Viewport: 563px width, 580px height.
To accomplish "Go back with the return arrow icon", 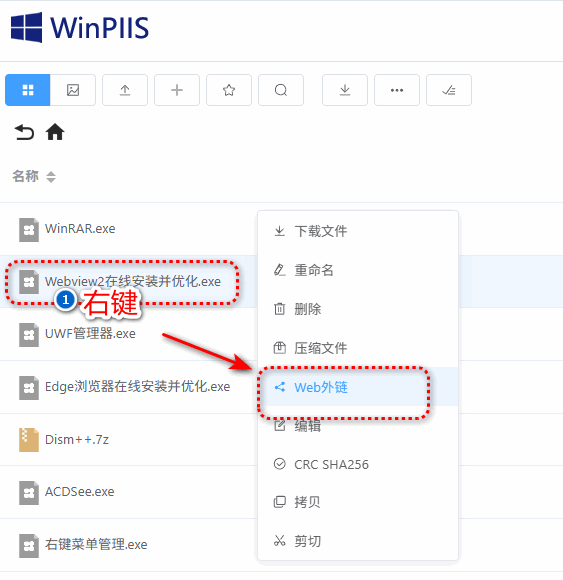I will (24, 132).
